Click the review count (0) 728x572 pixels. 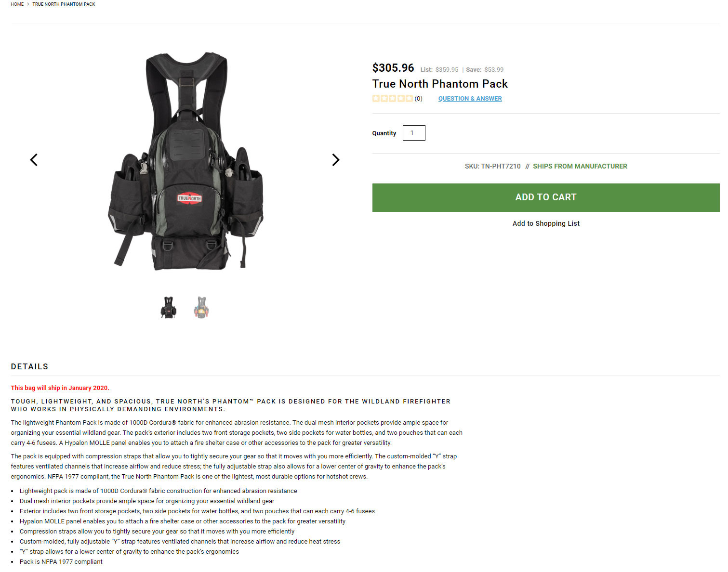click(418, 99)
